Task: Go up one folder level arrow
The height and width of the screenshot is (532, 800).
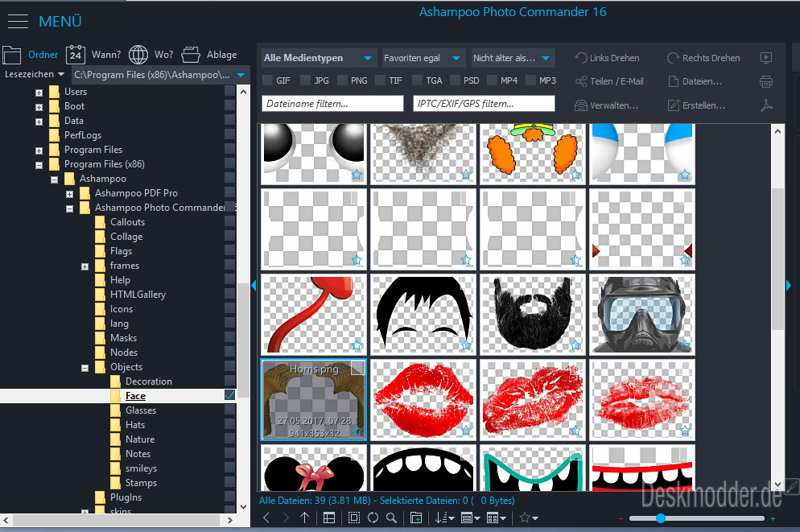Action: point(304,518)
